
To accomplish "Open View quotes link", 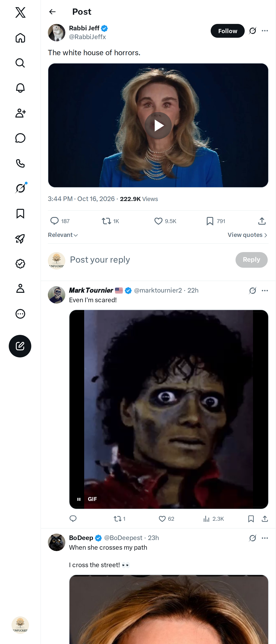I will point(247,235).
